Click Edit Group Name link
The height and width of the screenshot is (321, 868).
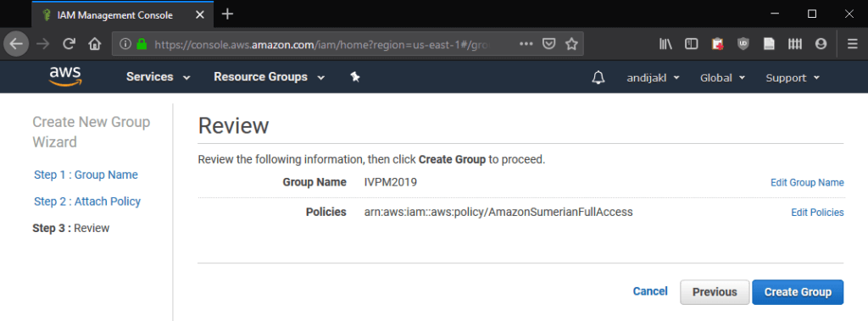tap(807, 183)
